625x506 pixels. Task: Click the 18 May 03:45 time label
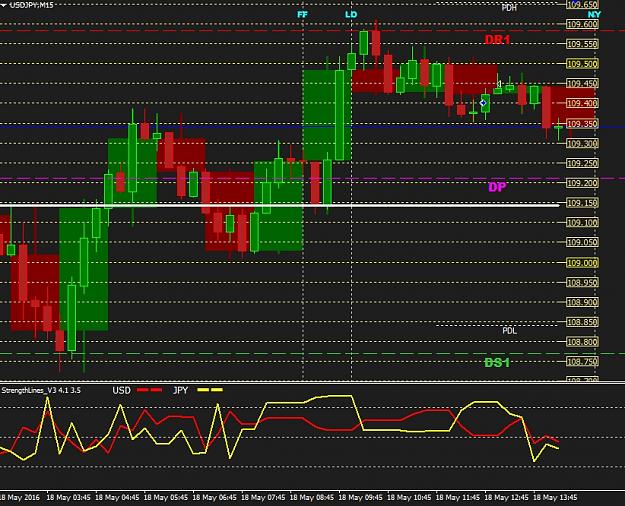[x=69, y=498]
